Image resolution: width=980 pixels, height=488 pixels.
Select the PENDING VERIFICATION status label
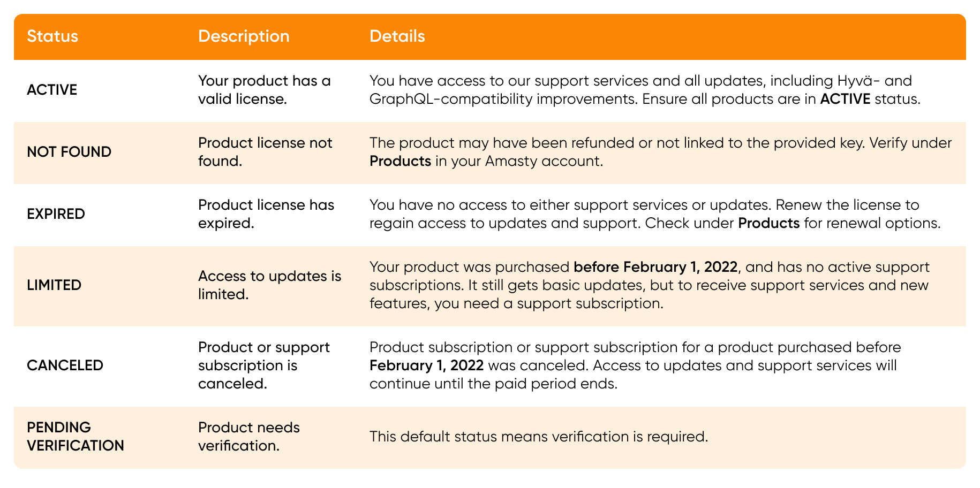pyautogui.click(x=75, y=437)
